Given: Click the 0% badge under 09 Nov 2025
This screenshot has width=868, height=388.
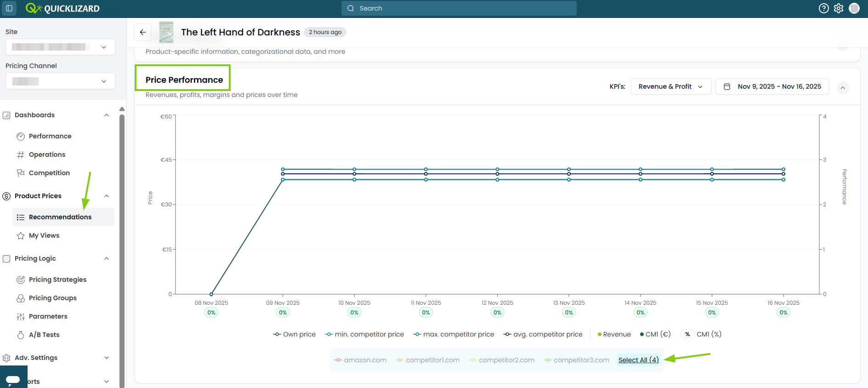Looking at the screenshot, I should click(x=283, y=313).
